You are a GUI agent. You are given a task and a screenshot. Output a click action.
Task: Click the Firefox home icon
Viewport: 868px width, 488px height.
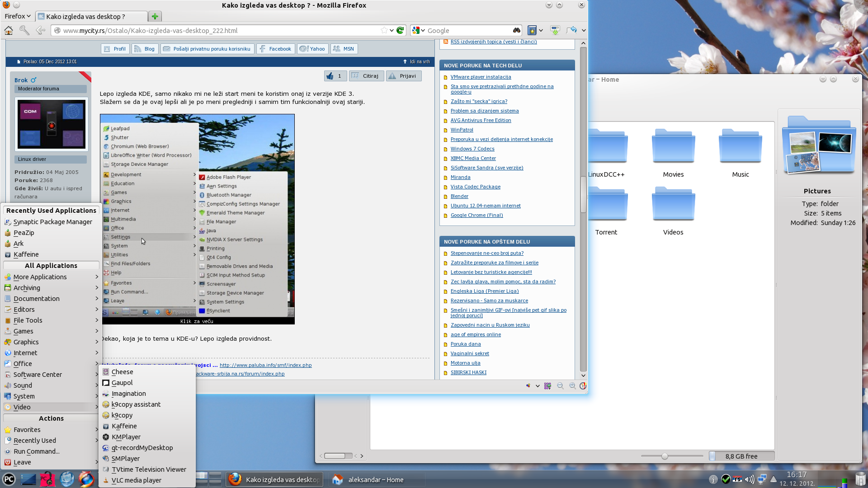pos(8,30)
